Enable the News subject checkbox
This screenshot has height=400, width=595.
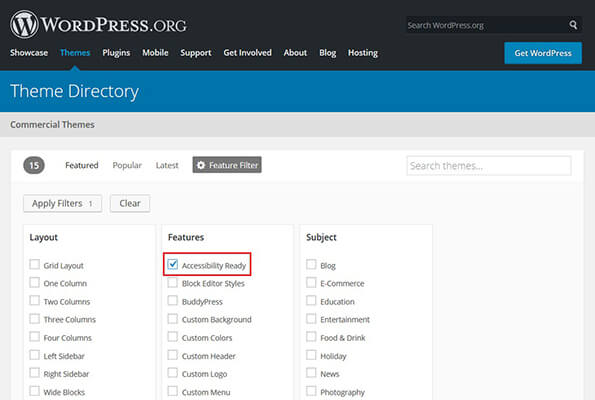[311, 373]
